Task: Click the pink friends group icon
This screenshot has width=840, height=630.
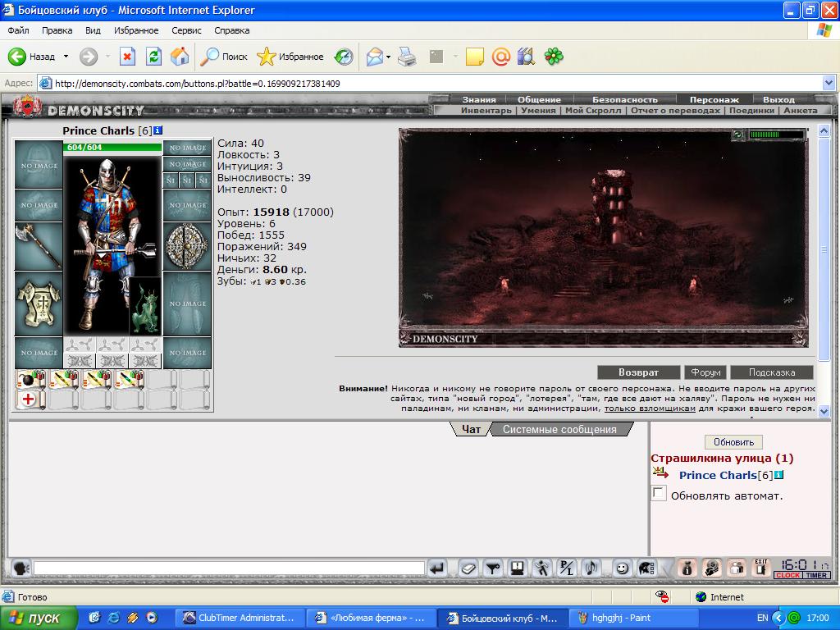Action: click(x=737, y=568)
